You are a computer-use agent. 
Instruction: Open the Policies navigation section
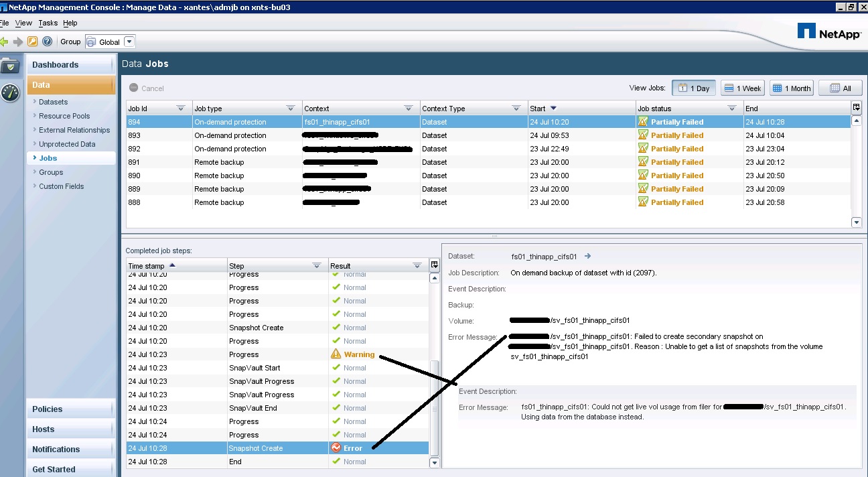(47, 409)
